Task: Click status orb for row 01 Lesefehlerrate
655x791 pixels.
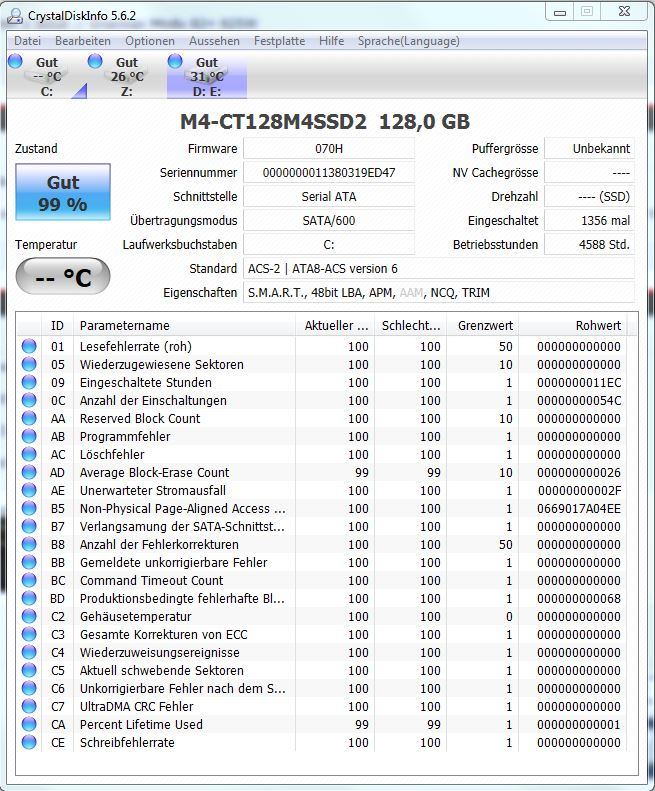Action: (29, 346)
